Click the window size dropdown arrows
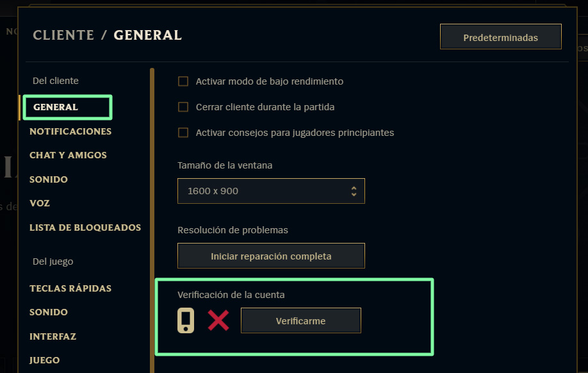This screenshot has width=588, height=373. point(354,191)
